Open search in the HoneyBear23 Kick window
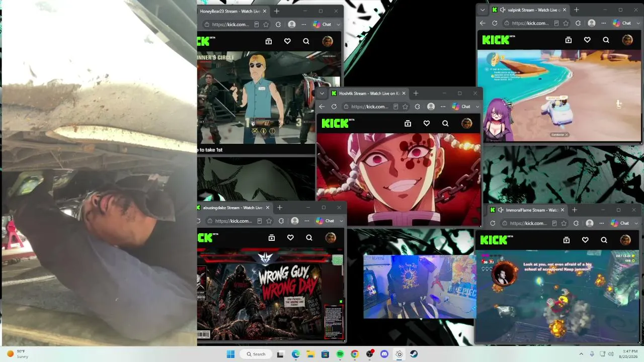The image size is (644, 362). (306, 41)
